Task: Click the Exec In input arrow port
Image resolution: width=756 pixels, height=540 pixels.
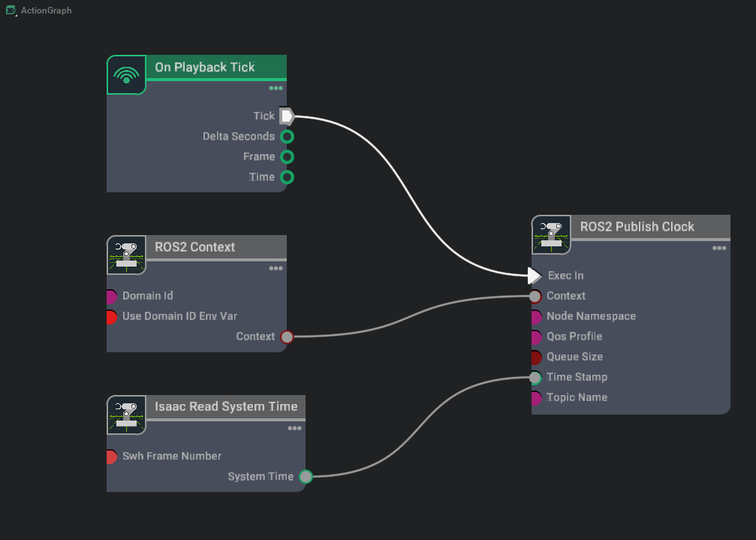Action: [x=535, y=276]
